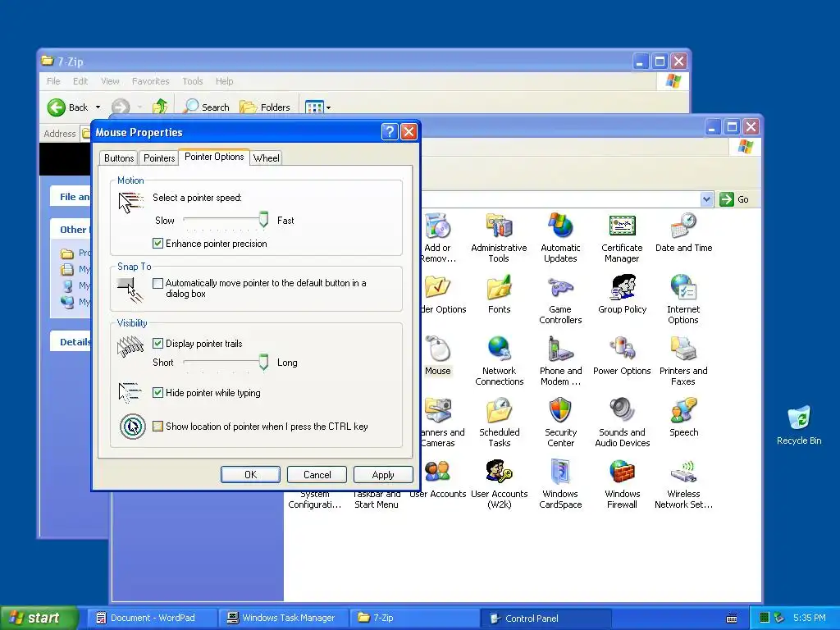Open Windows Firewall icon

tap(622, 484)
